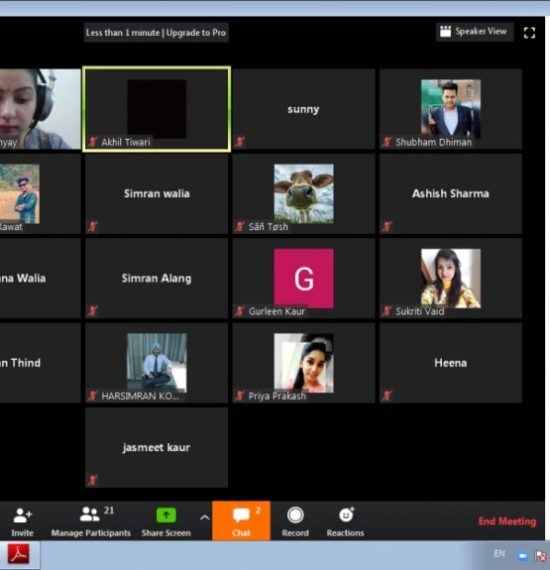Screen dimensions: 550x570
Task: Select video of woman wearing headset
Action: tap(40, 109)
